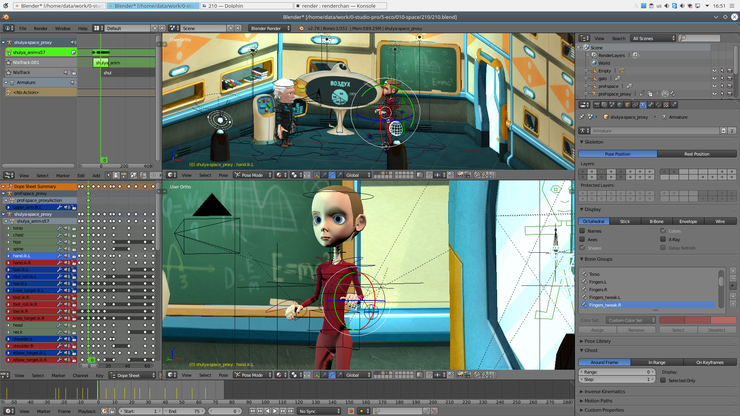The image size is (740, 416).
Task: Click the timeline End frame field
Action: (x=184, y=411)
